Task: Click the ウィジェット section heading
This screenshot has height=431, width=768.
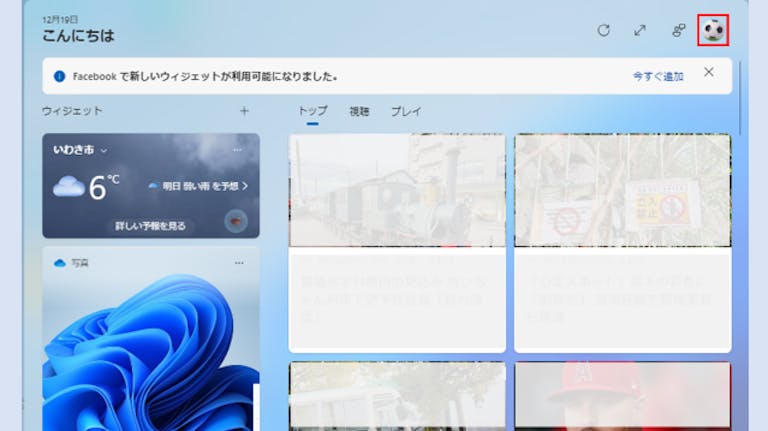Action: (72, 111)
